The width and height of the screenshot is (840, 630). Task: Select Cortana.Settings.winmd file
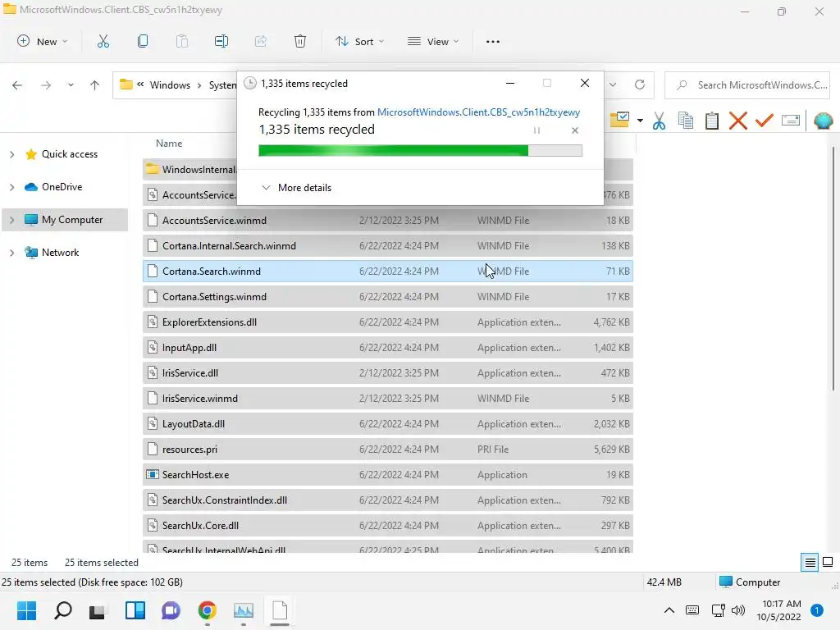(388, 297)
